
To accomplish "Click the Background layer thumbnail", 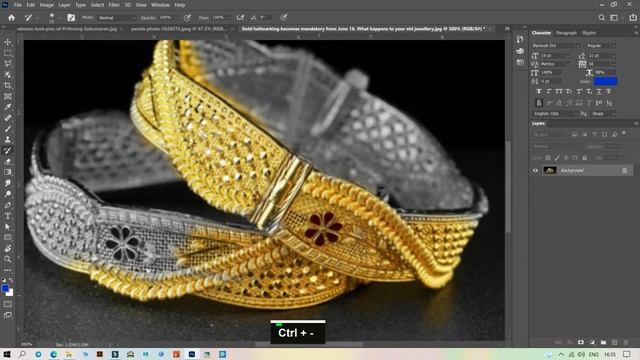I will pyautogui.click(x=550, y=170).
